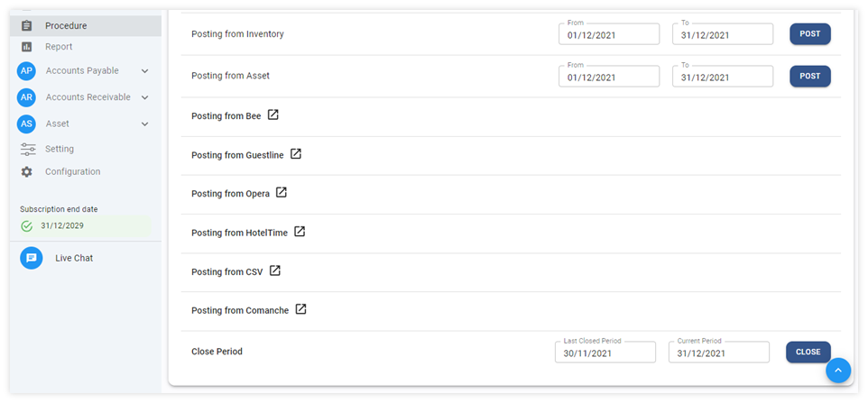Open the Setting sidebar item
Viewport: 868px width, 403px height.
(60, 149)
